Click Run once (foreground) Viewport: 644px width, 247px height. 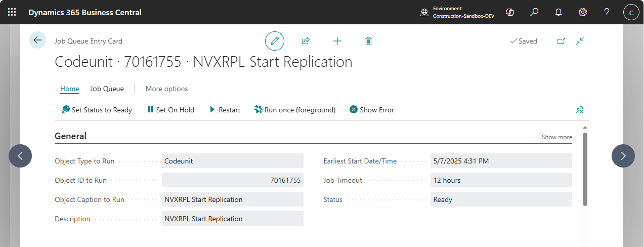[x=295, y=110]
